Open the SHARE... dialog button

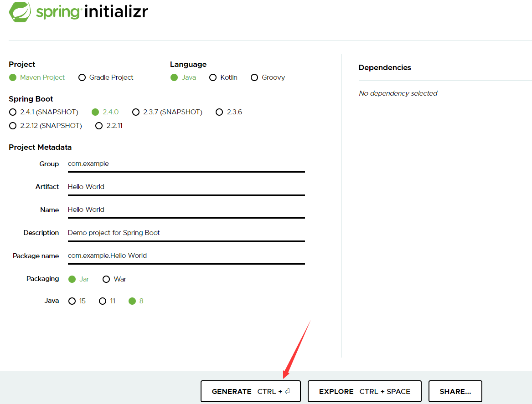[455, 391]
